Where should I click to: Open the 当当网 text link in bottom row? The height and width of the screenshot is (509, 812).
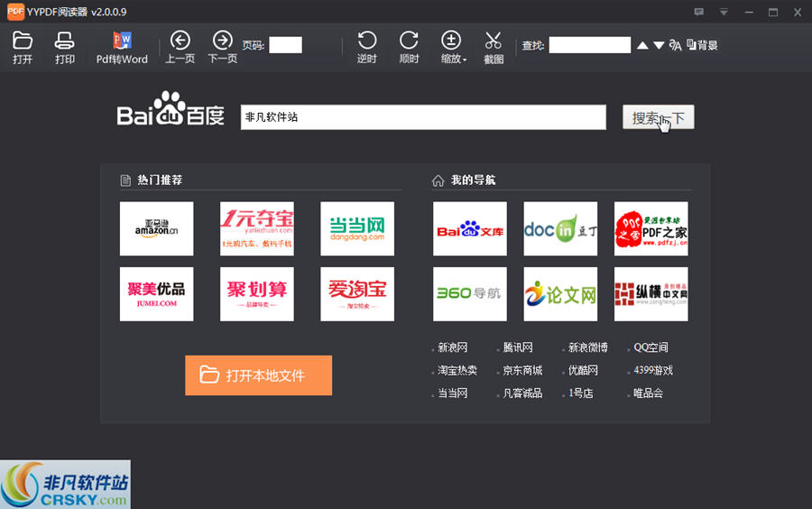pos(453,393)
